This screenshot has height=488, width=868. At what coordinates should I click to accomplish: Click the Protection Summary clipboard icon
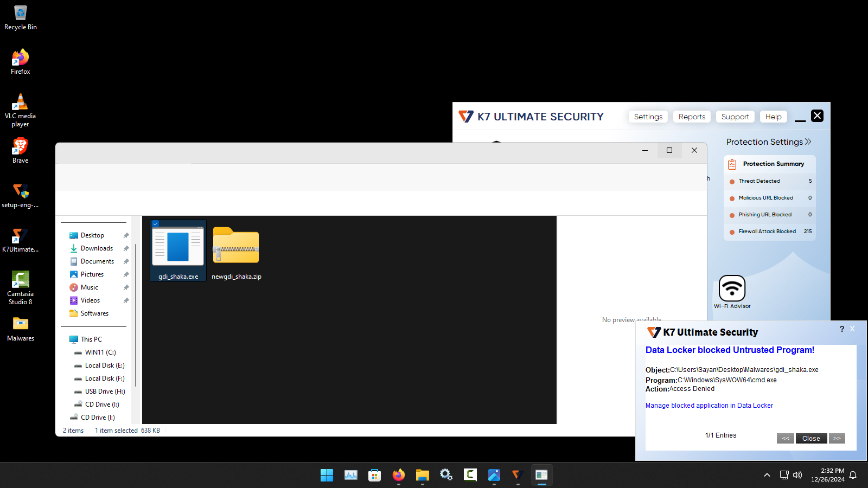(732, 164)
